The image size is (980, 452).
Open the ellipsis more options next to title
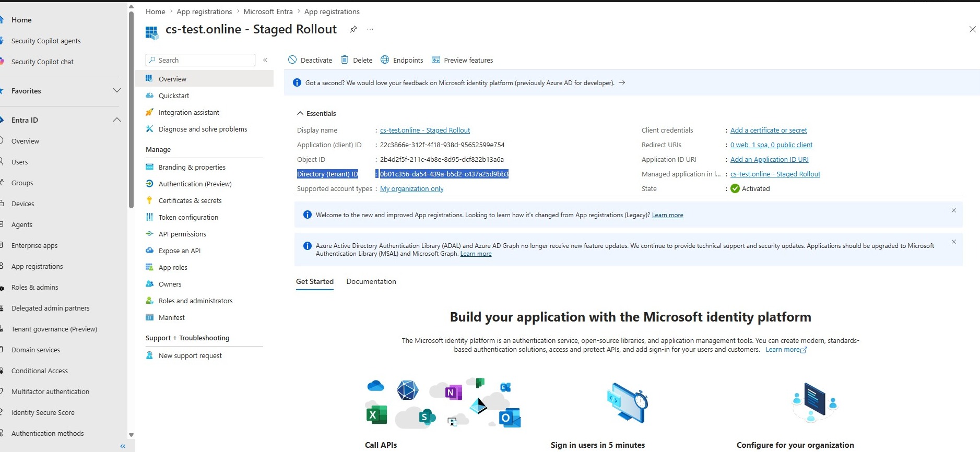[x=370, y=29]
